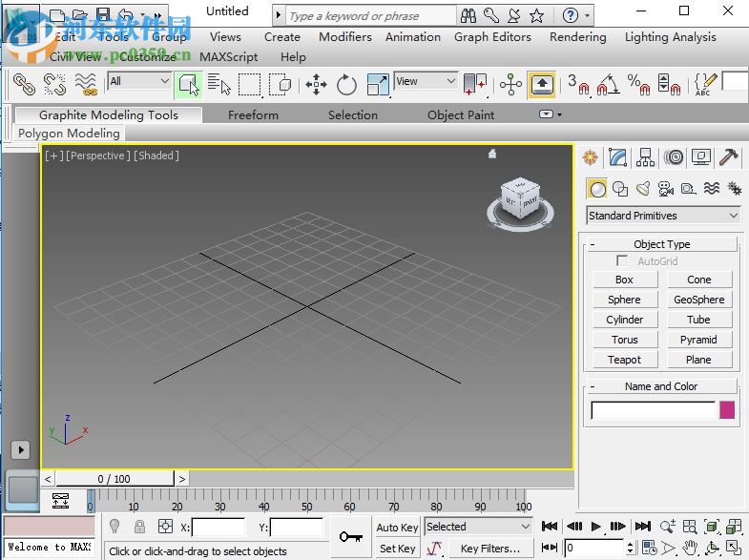The width and height of the screenshot is (749, 560).
Task: Toggle Keyboard Shortcut Override
Action: pyautogui.click(x=542, y=85)
